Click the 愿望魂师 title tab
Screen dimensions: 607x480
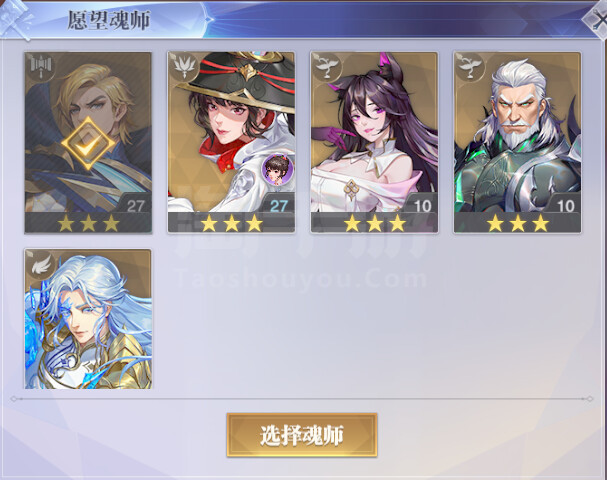109,20
